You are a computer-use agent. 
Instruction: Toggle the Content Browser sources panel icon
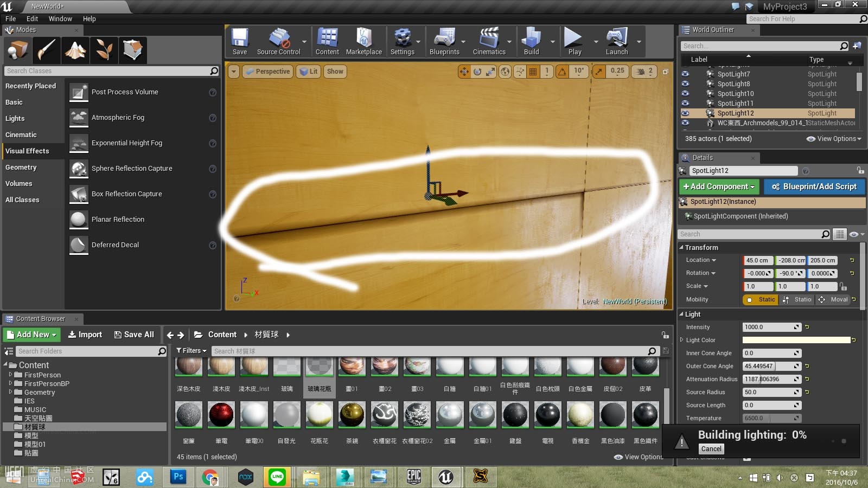coord(9,351)
